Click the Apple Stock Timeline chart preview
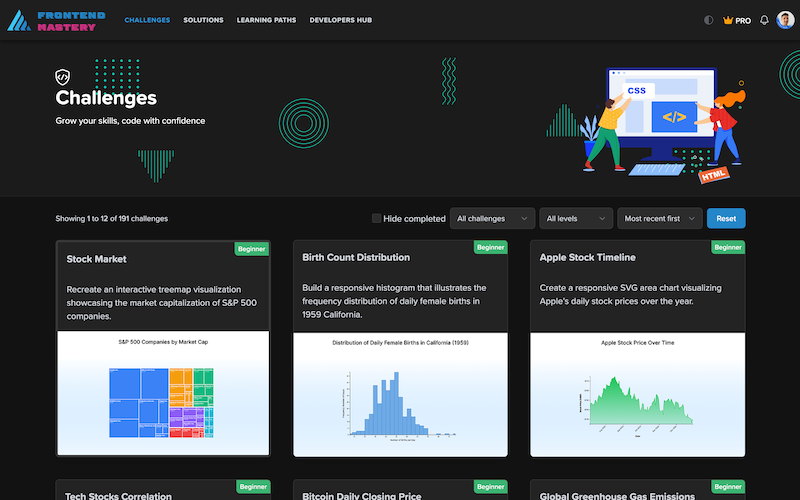Screen dimensions: 800x500 tap(637, 393)
